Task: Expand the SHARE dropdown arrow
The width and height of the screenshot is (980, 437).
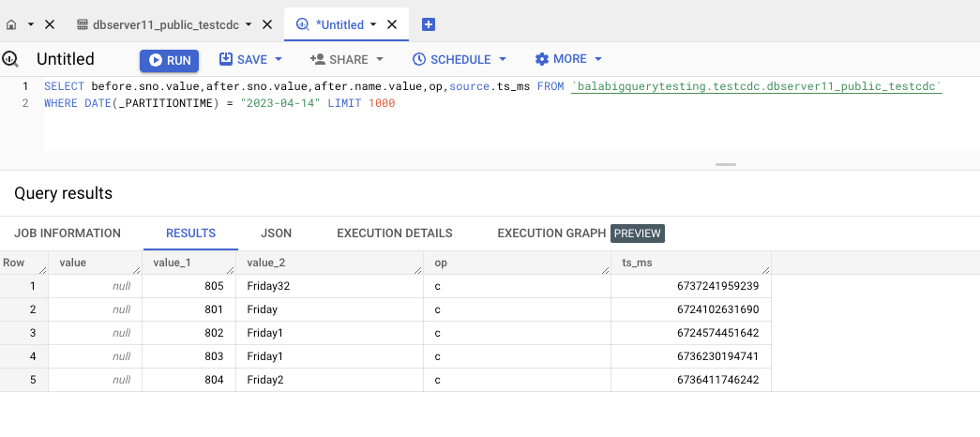Action: point(380,59)
